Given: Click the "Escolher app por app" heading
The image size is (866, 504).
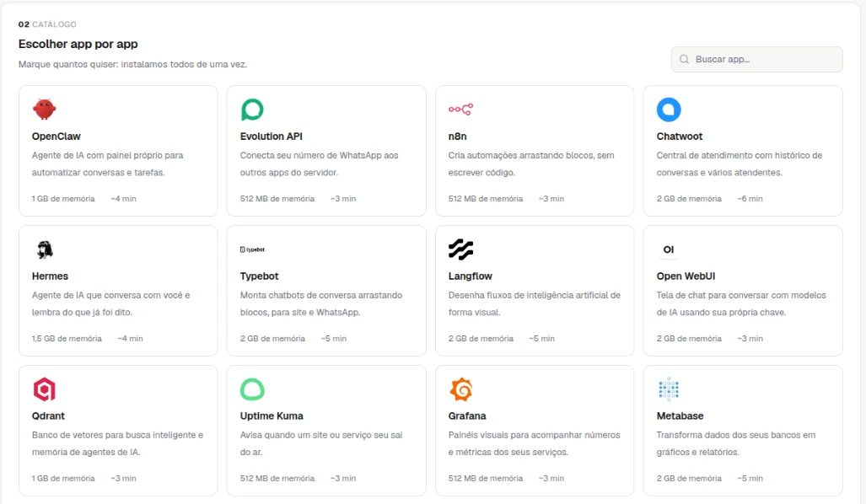Looking at the screenshot, I should coord(78,44).
